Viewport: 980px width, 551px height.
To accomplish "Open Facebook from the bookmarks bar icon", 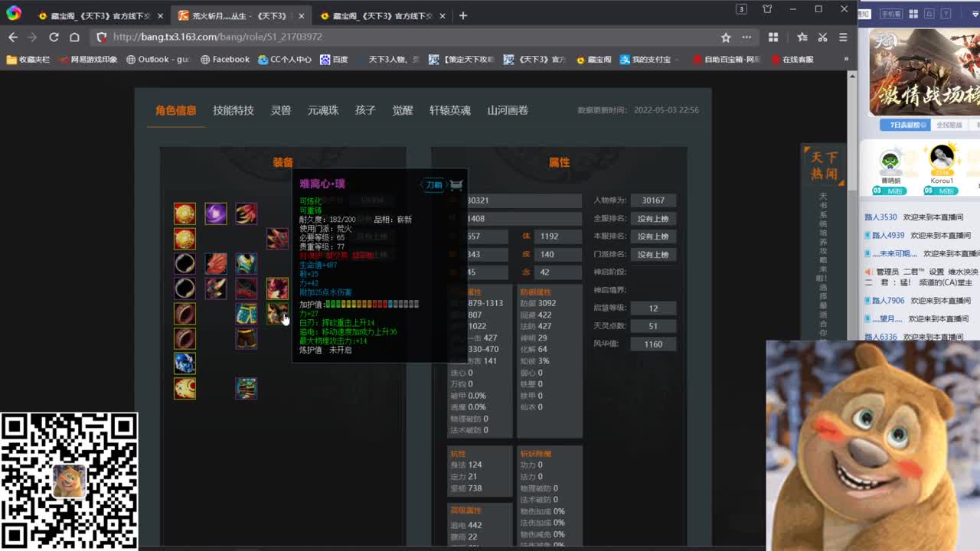I will [206, 59].
